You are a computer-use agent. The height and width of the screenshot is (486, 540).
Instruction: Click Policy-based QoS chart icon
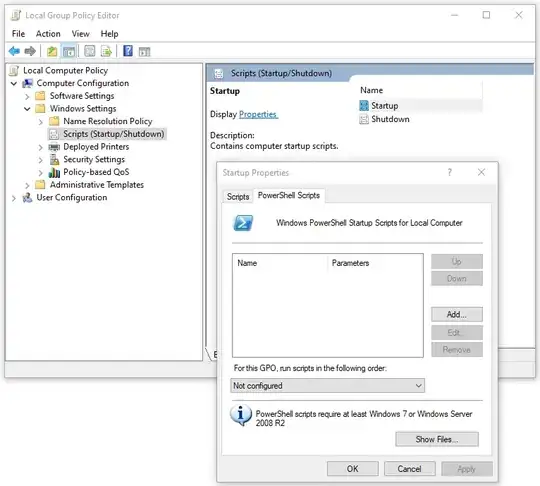(x=54, y=172)
